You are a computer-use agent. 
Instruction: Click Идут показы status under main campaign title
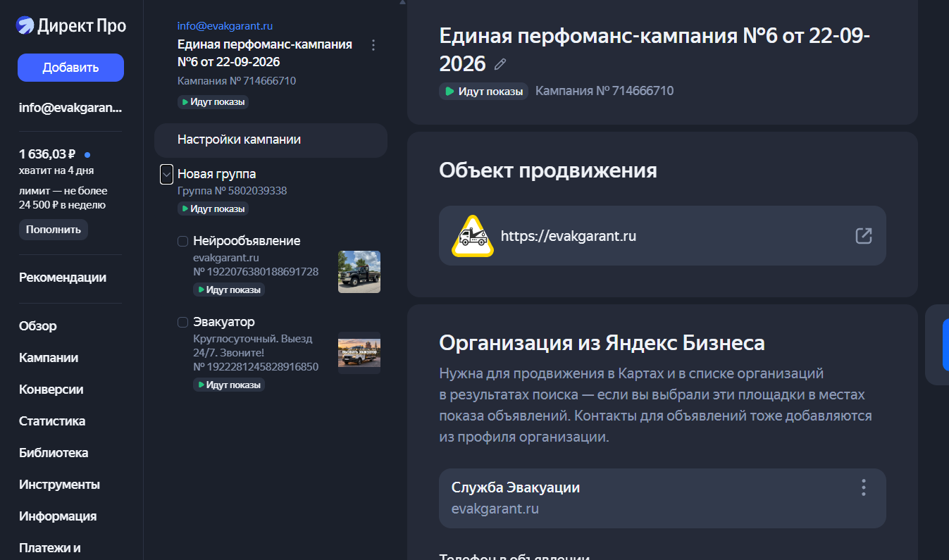483,91
